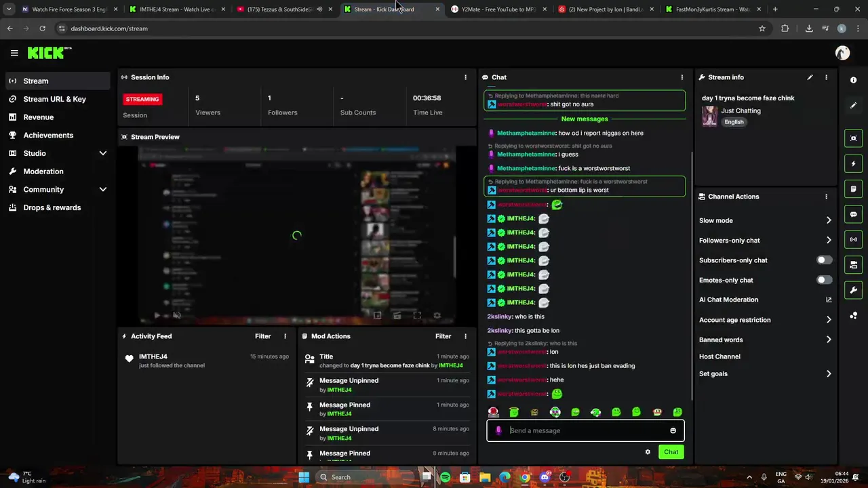This screenshot has width=868, height=488.
Task: Enable Subscribers-only chat toggle
Action: (824, 260)
